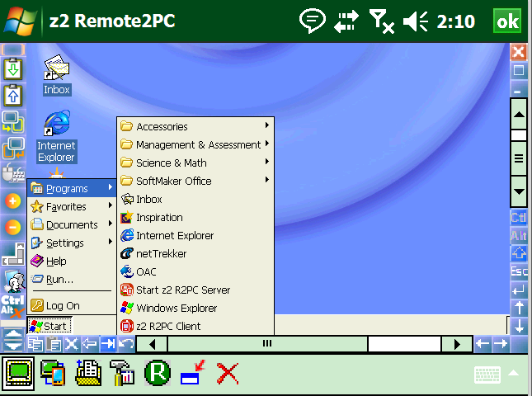Image resolution: width=532 pixels, height=396 pixels.
Task: Click the muted speaker volume icon
Action: point(416,21)
